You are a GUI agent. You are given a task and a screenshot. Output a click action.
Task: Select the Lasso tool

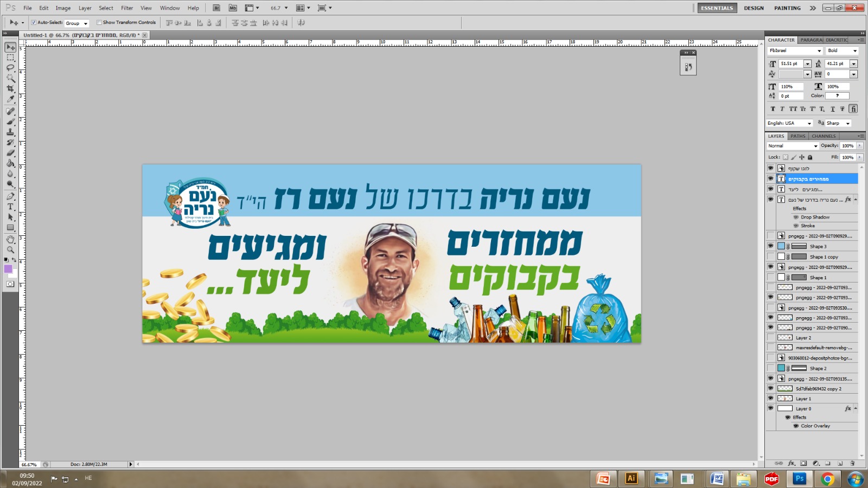coord(10,68)
